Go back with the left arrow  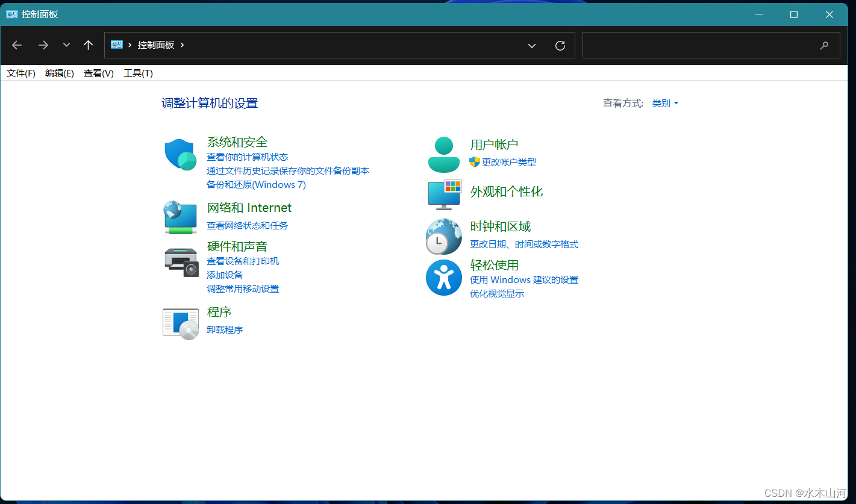(17, 45)
